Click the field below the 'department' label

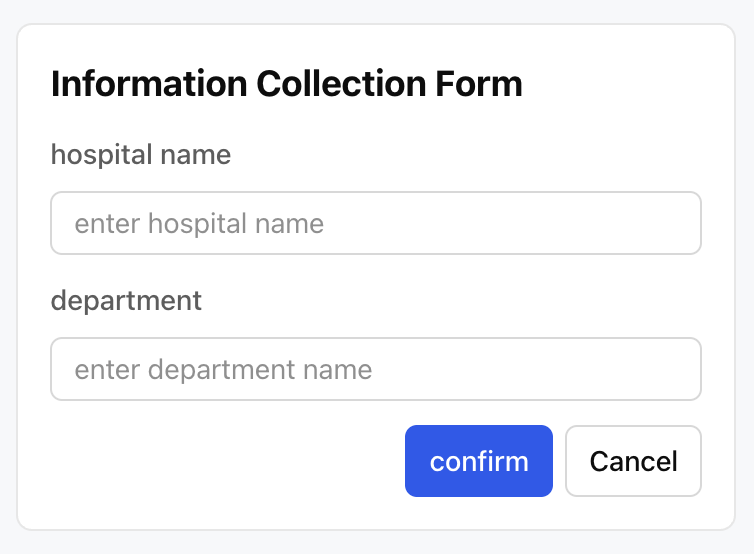[376, 369]
